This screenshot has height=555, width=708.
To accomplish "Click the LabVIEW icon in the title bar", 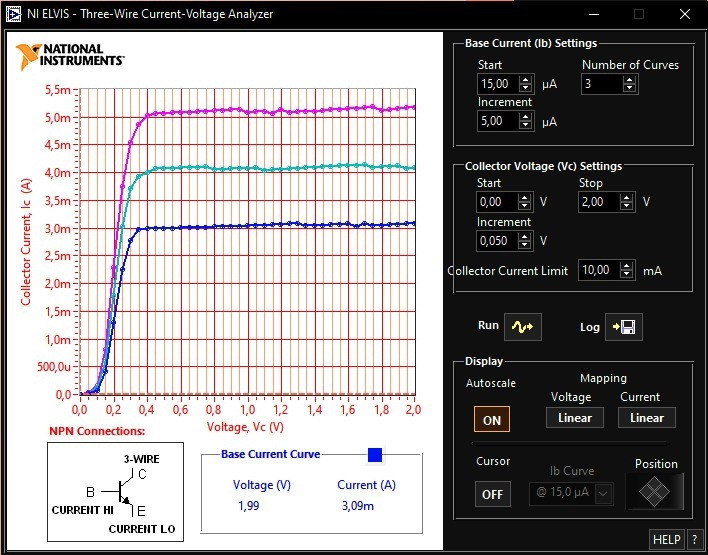I will (13, 14).
